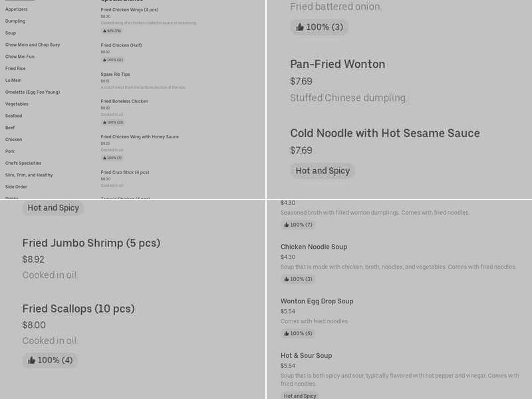
Task: Toggle the Hot and Spicy tag under Cold Noodle
Action: (x=323, y=171)
